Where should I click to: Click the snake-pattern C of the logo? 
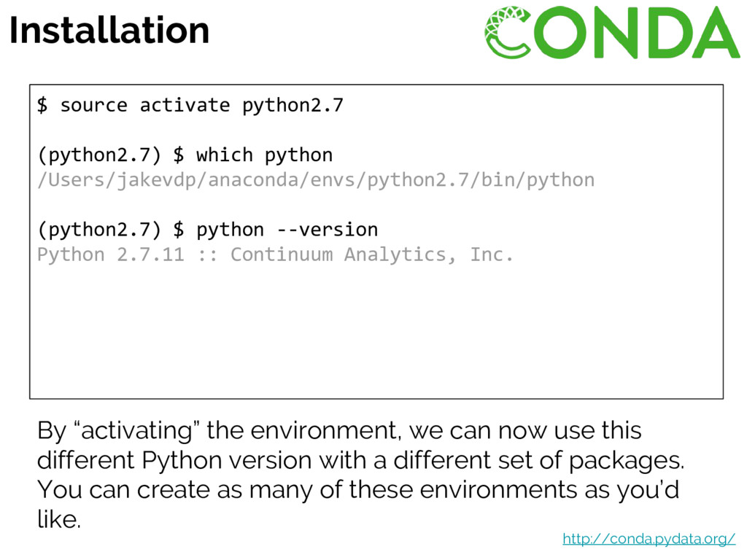[x=508, y=32]
